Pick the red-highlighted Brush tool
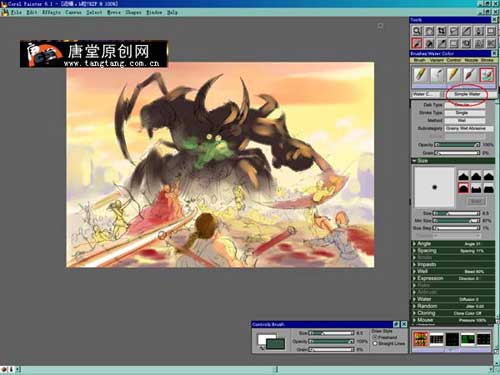The width and height of the screenshot is (500, 375). tap(417, 43)
